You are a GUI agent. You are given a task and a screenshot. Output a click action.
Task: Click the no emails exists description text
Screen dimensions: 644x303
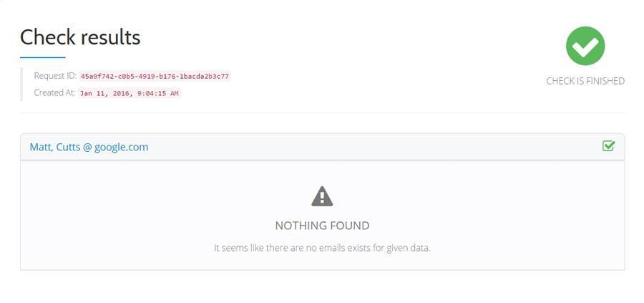pyautogui.click(x=322, y=249)
